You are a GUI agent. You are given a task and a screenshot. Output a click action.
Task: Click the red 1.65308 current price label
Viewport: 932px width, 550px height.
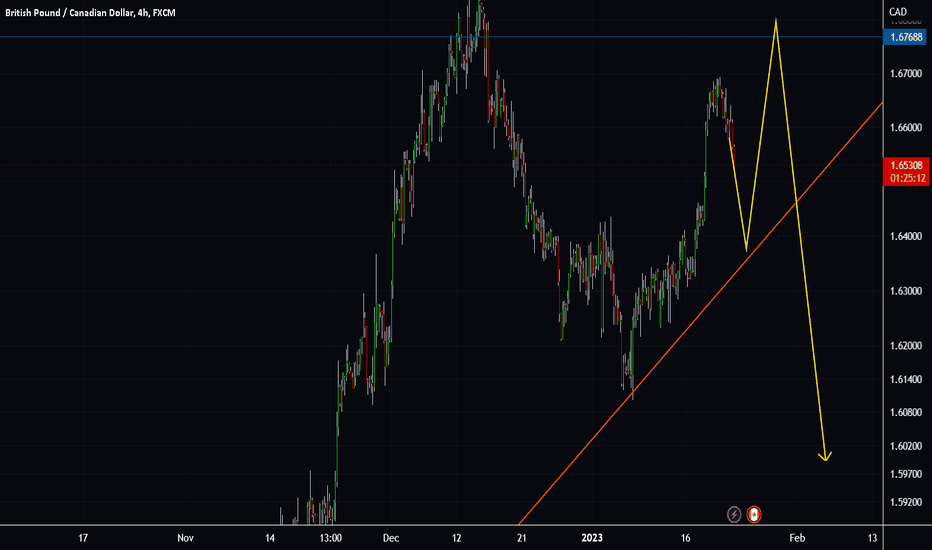(x=906, y=165)
